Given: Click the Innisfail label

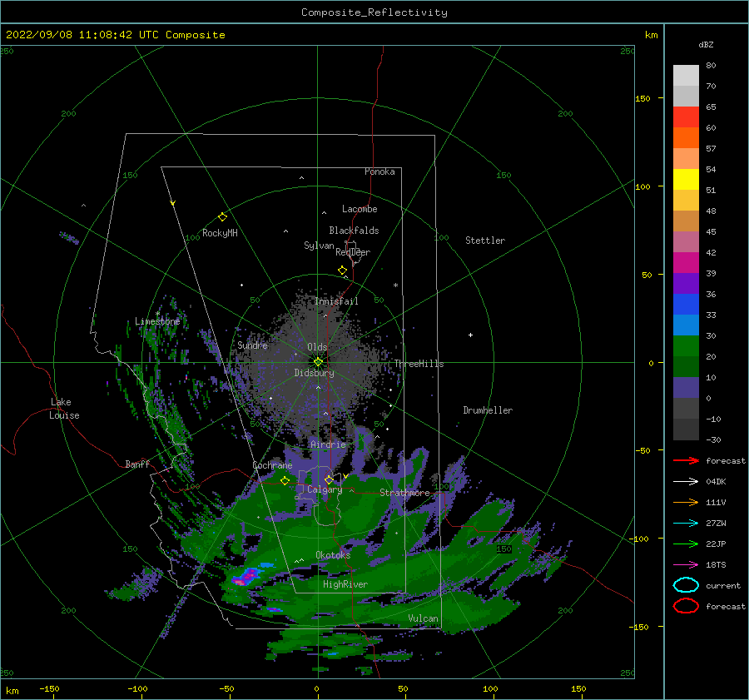Looking at the screenshot, I should (x=336, y=301).
